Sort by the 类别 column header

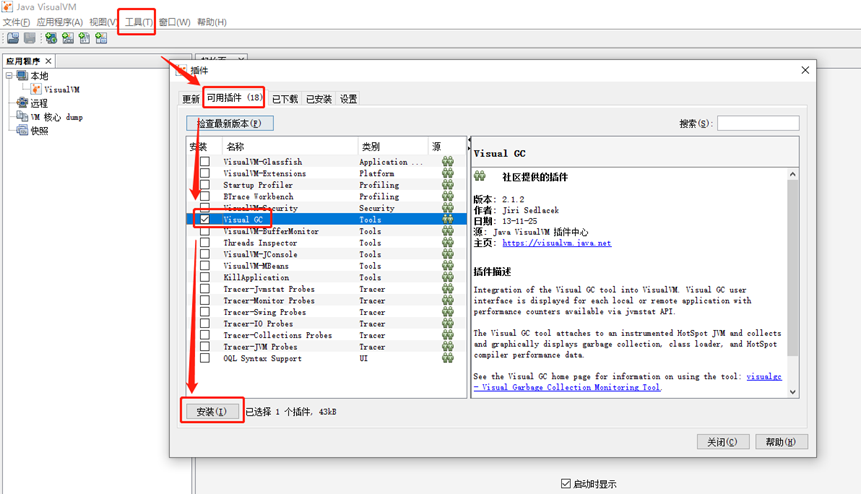(392, 147)
